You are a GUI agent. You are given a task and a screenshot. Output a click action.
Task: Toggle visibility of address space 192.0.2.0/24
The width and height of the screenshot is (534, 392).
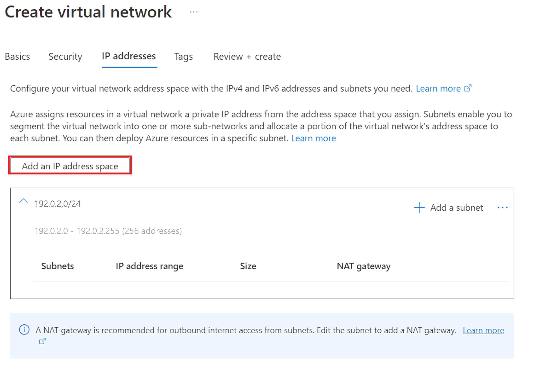[24, 203]
